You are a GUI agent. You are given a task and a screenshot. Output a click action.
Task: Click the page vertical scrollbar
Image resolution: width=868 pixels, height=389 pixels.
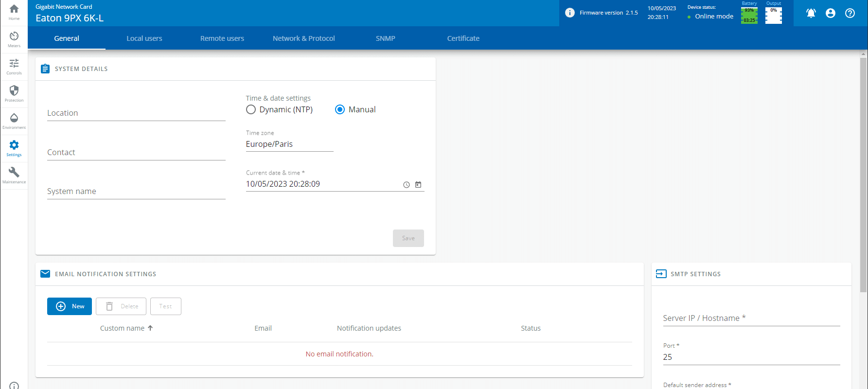click(864, 175)
